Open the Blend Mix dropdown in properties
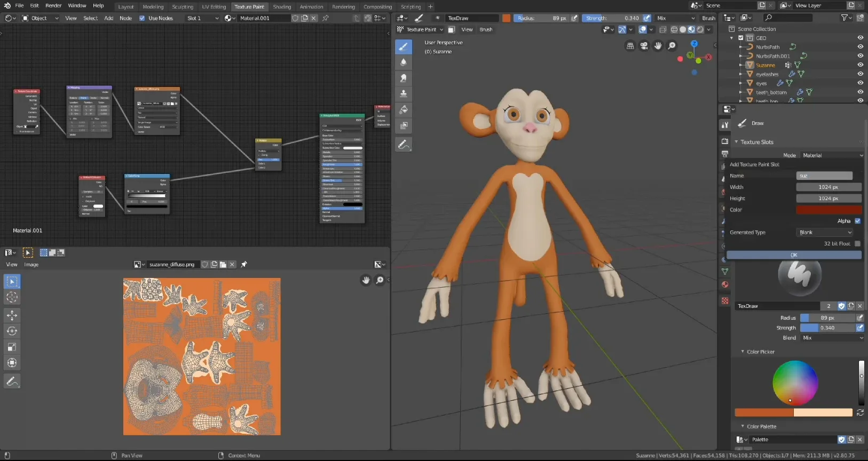The width and height of the screenshot is (868, 461). pyautogui.click(x=832, y=338)
